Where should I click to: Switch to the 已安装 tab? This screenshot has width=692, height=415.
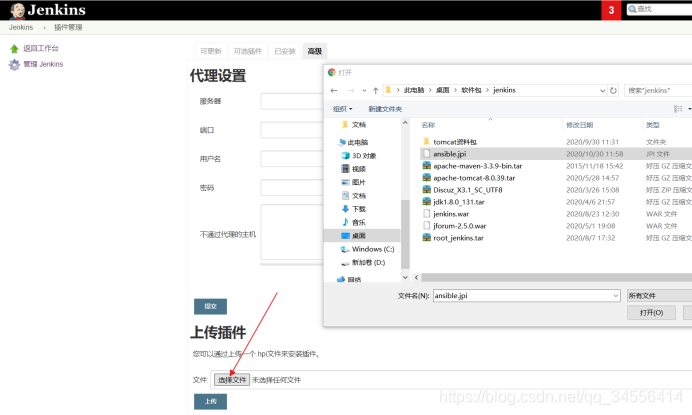point(285,51)
